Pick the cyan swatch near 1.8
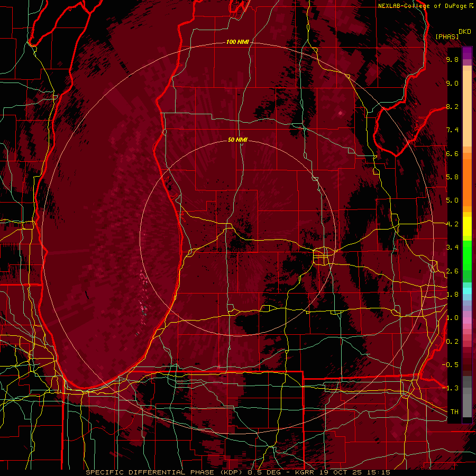 pos(467,291)
